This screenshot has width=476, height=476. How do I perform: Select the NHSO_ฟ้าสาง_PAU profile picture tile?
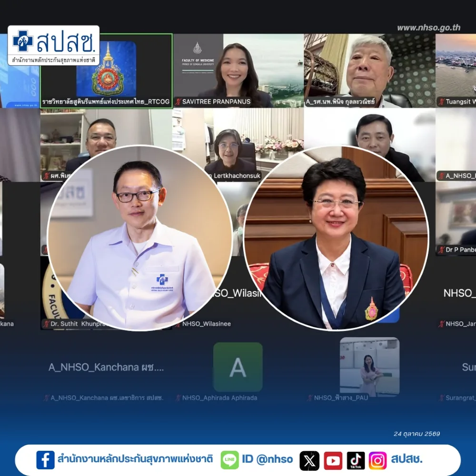click(369, 367)
